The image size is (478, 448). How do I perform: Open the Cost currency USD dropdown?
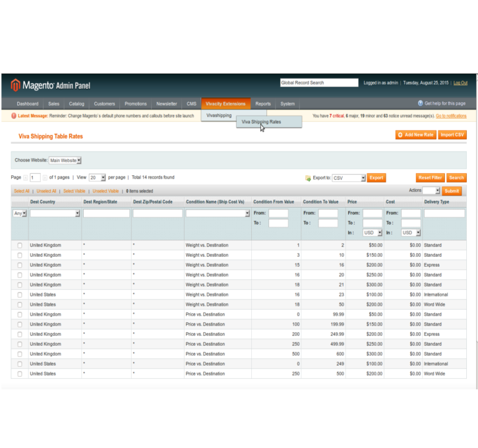pos(411,233)
